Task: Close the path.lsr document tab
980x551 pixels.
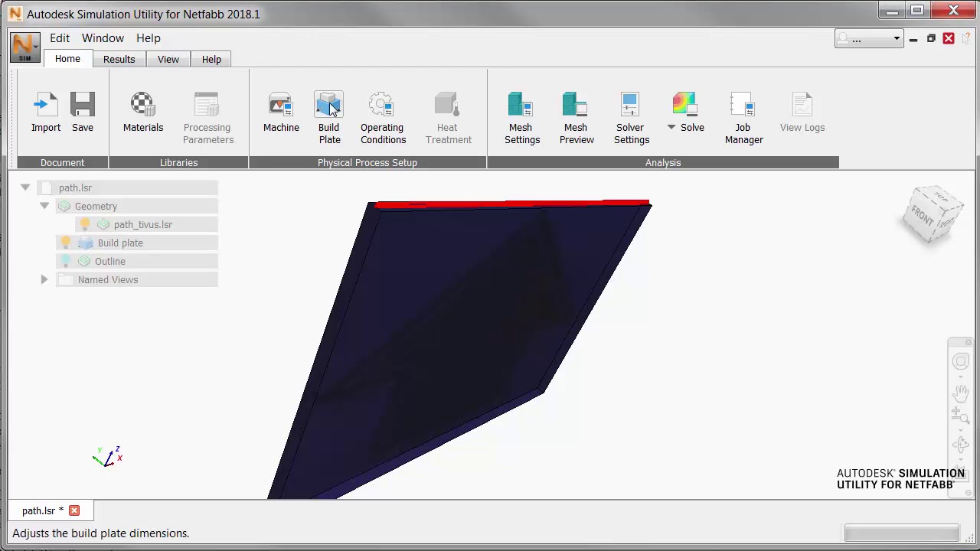Action: pyautogui.click(x=74, y=510)
